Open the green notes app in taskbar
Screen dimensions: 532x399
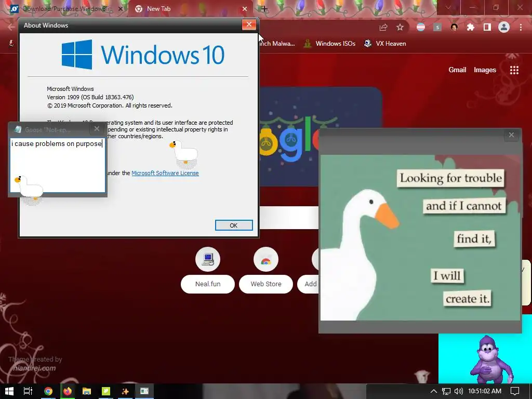pyautogui.click(x=106, y=391)
